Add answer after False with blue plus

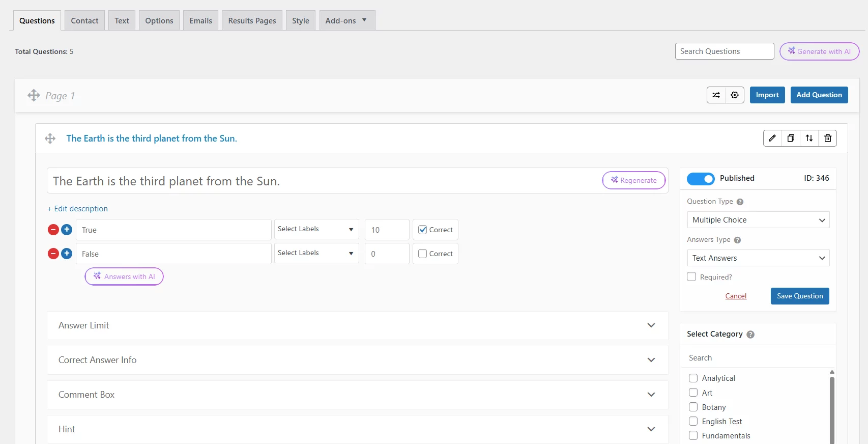click(67, 254)
